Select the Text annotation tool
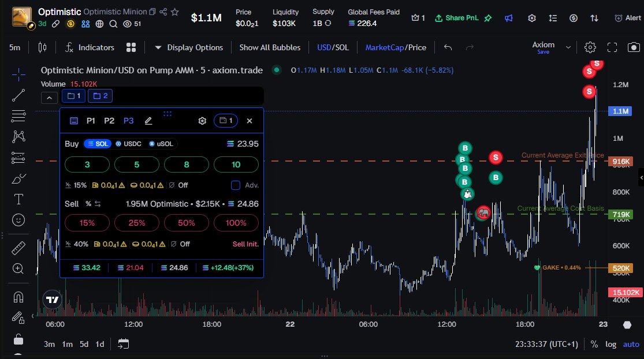Image resolution: width=644 pixels, height=359 pixels. coord(18,199)
